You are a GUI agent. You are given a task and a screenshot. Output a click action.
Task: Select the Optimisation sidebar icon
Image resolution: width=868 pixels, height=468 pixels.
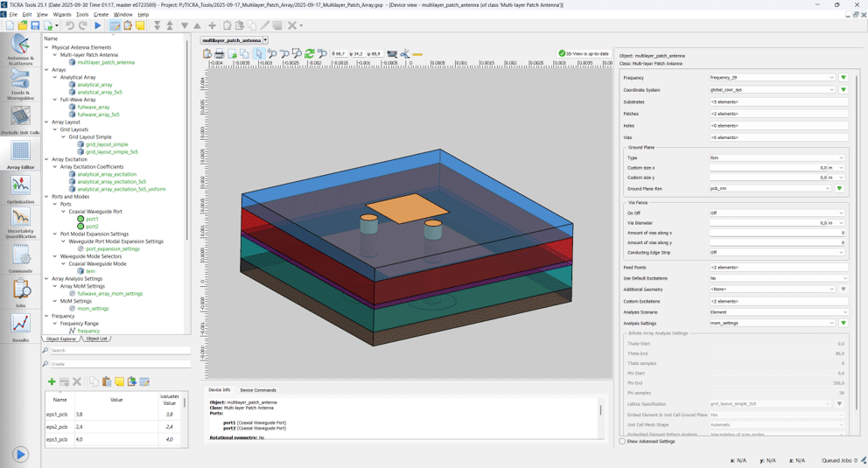pyautogui.click(x=20, y=189)
